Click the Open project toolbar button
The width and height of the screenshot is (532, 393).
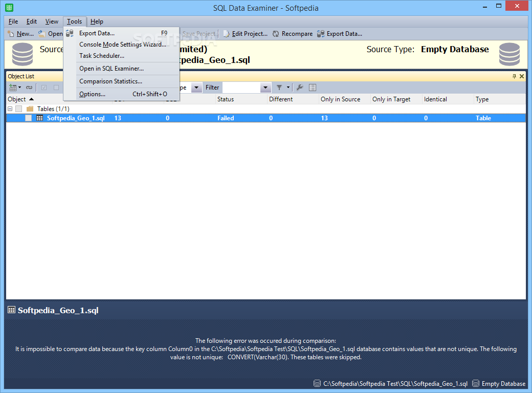tap(50, 34)
